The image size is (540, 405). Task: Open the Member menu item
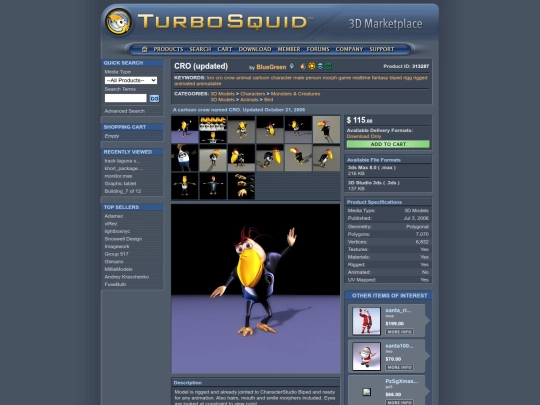click(x=289, y=49)
